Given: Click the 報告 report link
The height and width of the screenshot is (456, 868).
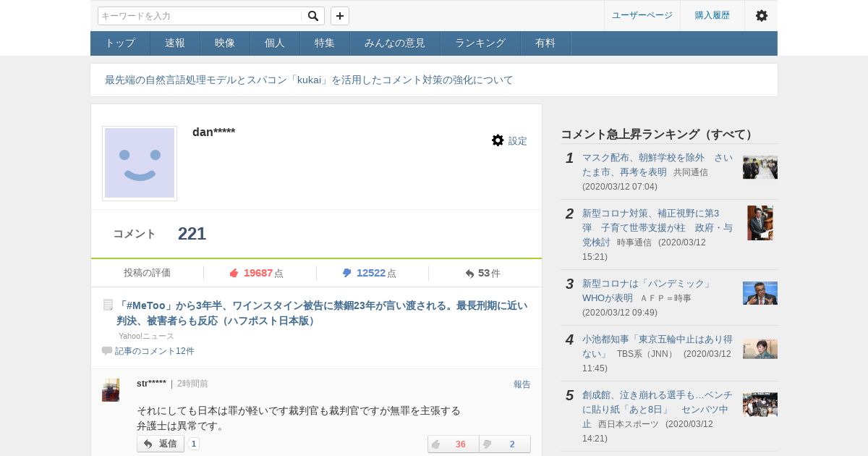Looking at the screenshot, I should click(522, 384).
